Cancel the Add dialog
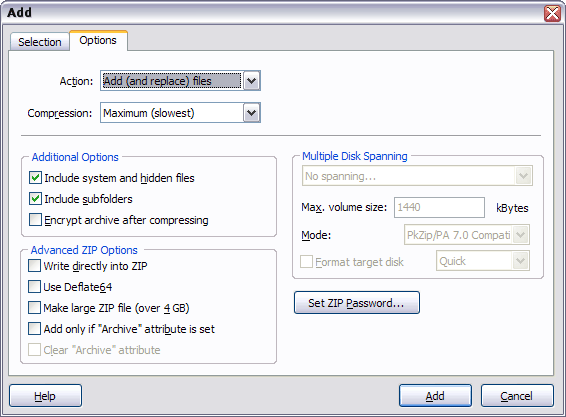This screenshot has height=417, width=566. [517, 396]
